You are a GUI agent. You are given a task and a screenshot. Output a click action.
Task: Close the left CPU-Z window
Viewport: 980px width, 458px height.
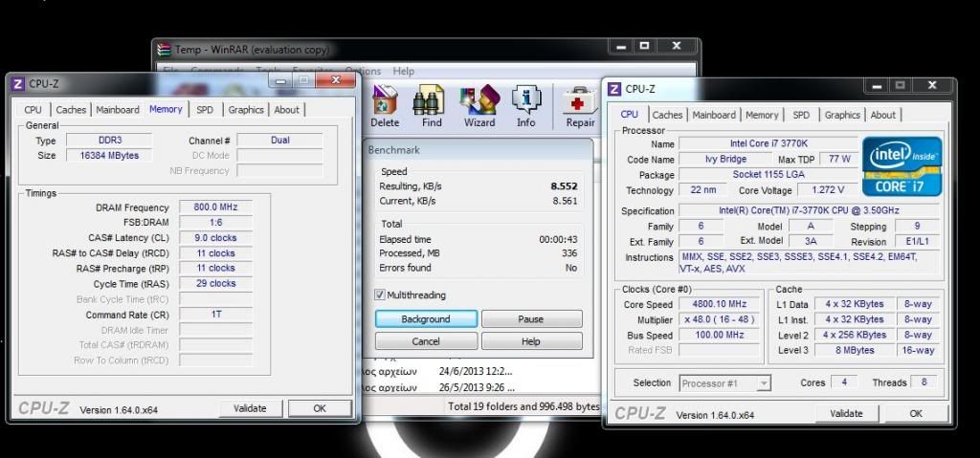pos(335,80)
